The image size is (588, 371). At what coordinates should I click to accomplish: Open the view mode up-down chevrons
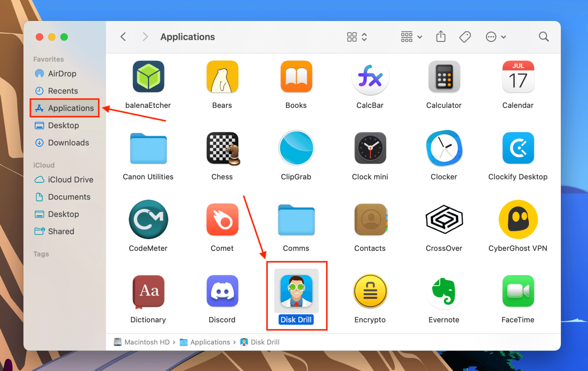[364, 37]
